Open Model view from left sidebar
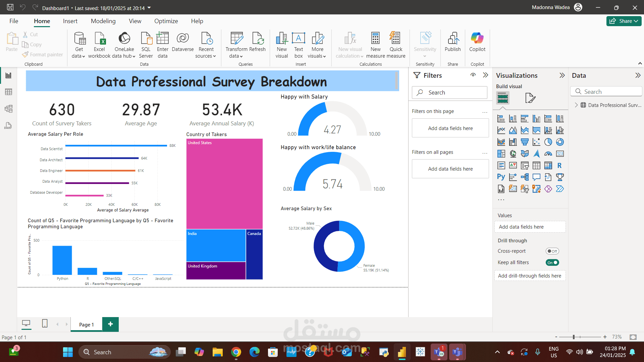 point(8,109)
